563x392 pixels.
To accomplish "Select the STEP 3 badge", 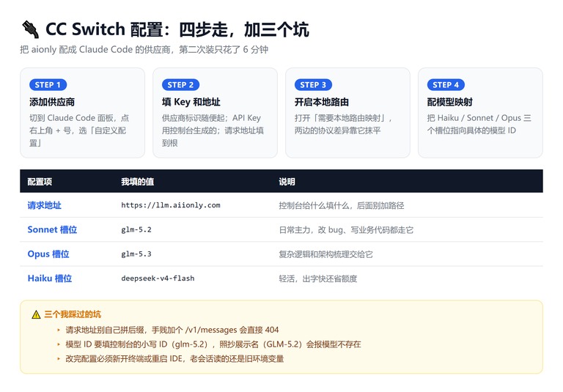I will pos(313,85).
